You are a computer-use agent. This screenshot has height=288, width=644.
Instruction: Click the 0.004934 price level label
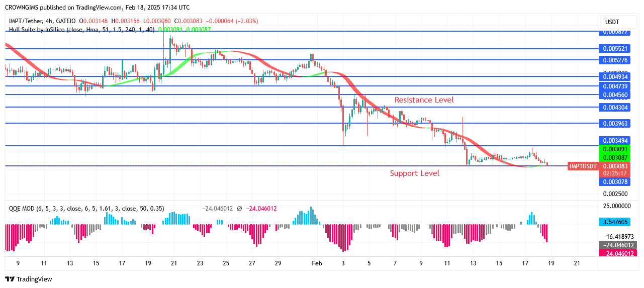click(x=616, y=77)
